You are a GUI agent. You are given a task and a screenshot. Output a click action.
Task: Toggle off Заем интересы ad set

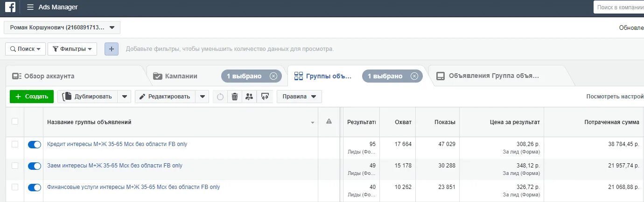pos(35,166)
